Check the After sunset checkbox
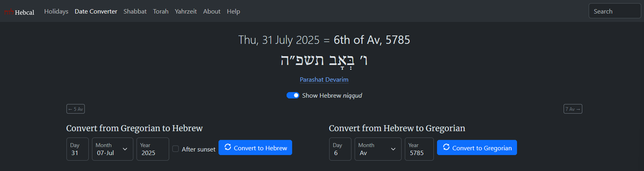The image size is (644, 171). point(175,149)
